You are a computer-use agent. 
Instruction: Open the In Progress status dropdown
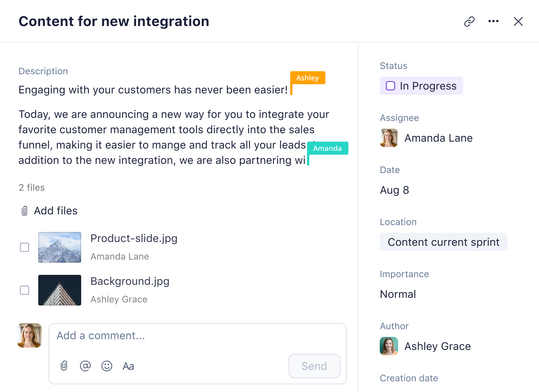click(421, 86)
